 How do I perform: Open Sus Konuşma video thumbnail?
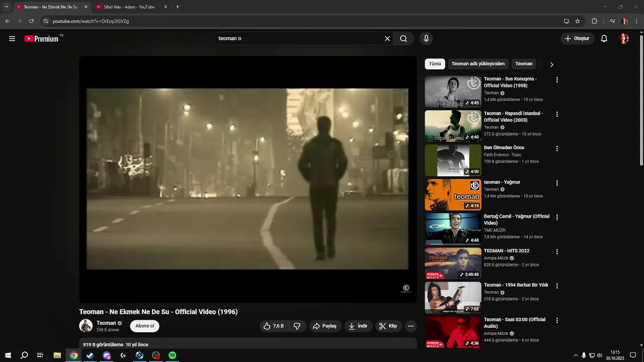click(453, 92)
